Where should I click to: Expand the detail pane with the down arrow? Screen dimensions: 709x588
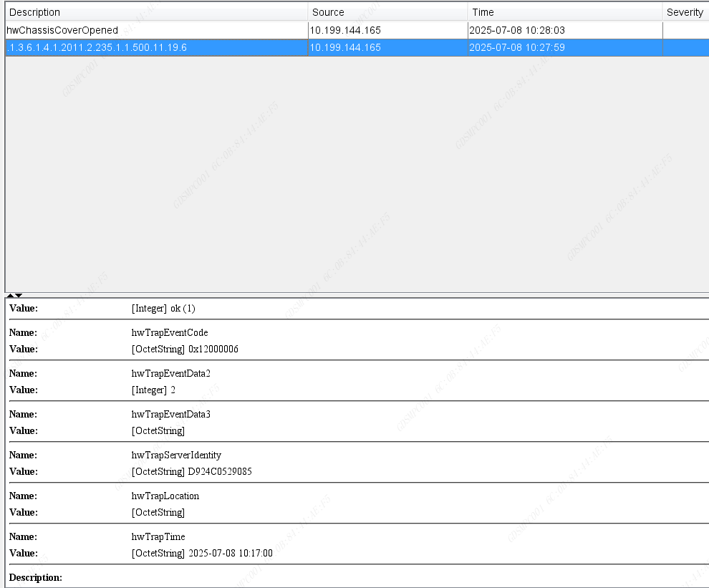pos(18,295)
